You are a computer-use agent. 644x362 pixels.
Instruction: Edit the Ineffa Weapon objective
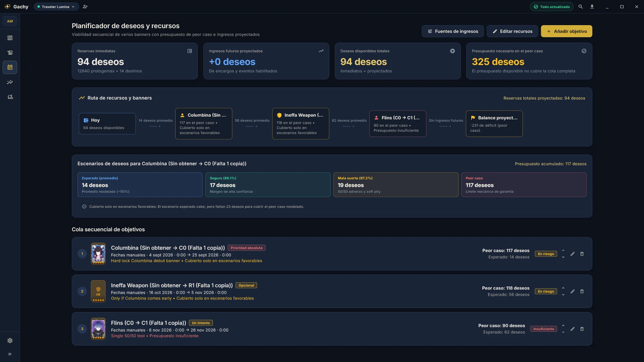573,291
